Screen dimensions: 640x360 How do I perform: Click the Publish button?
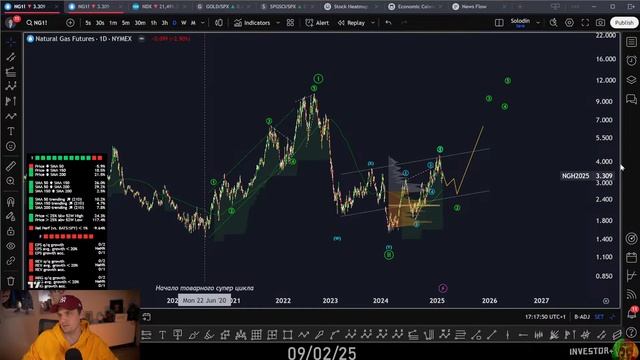pos(624,23)
